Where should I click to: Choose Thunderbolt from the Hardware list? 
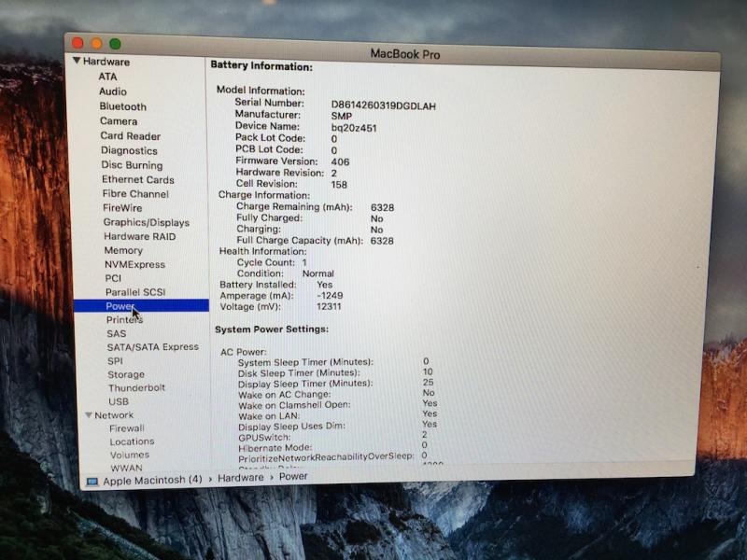point(136,387)
